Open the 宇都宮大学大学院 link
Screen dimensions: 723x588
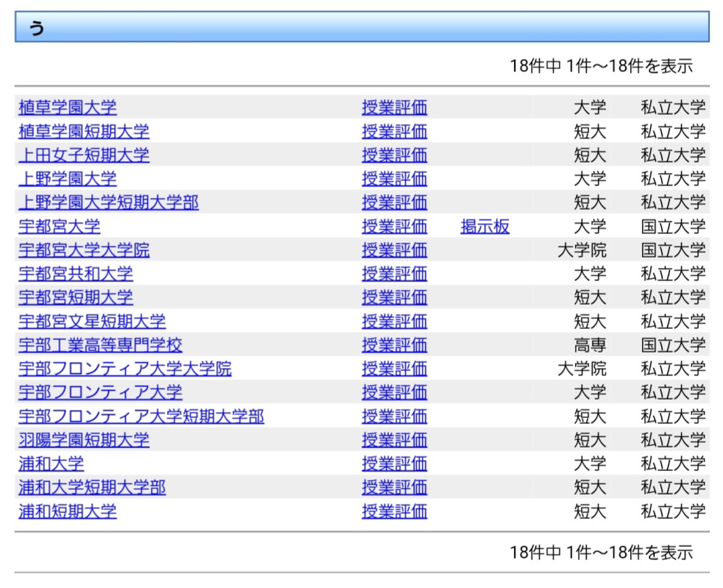pos(84,250)
